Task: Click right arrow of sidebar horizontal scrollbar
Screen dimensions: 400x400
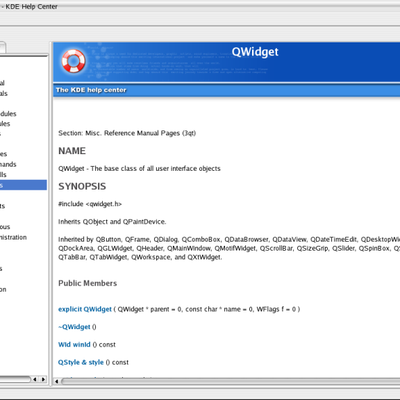Action: pos(43,379)
